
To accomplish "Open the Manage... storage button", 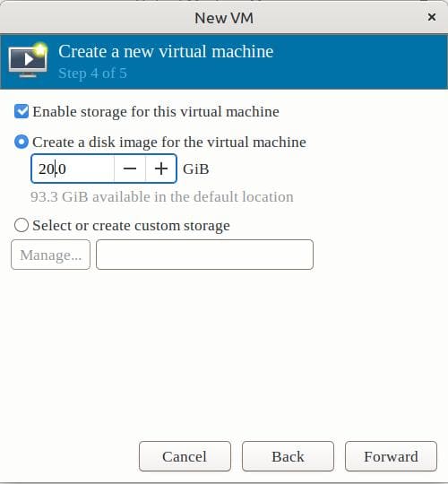I will coord(50,255).
